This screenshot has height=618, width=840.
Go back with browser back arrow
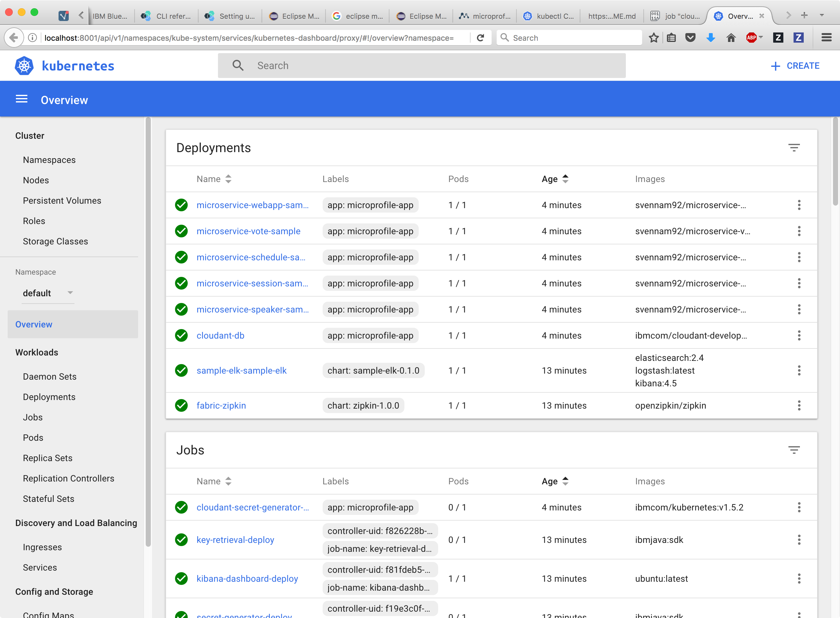tap(14, 38)
